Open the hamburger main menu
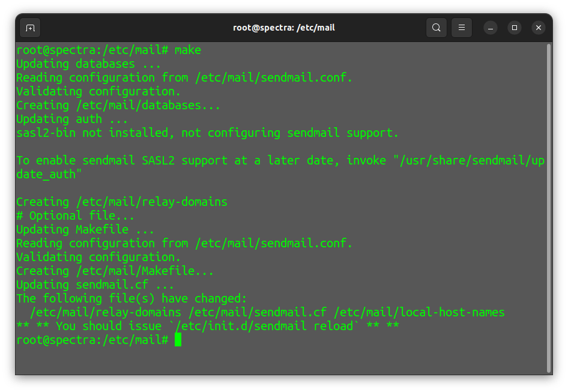 pos(462,28)
